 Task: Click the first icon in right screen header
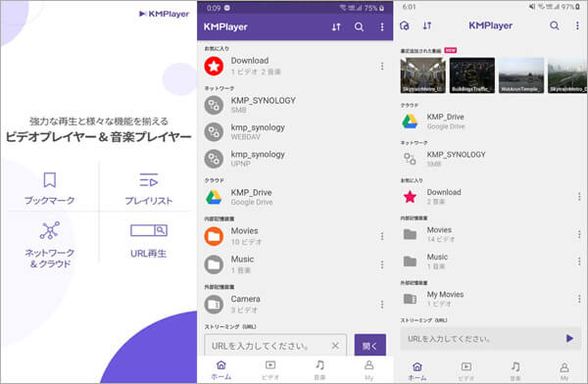[x=405, y=25]
